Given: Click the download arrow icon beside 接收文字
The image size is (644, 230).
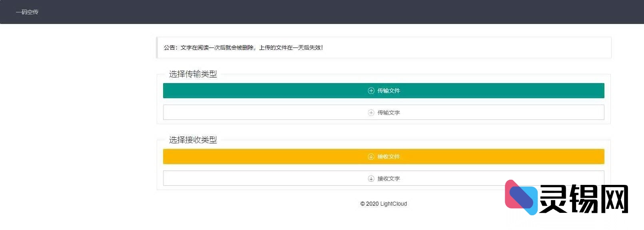Looking at the screenshot, I should [371, 178].
